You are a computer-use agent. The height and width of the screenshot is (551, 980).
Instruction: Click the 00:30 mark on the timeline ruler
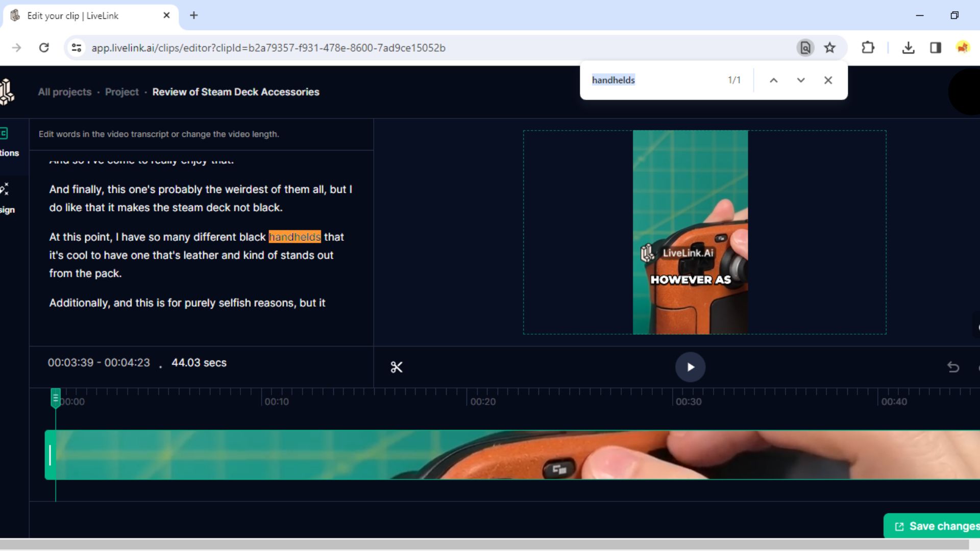[x=689, y=402]
